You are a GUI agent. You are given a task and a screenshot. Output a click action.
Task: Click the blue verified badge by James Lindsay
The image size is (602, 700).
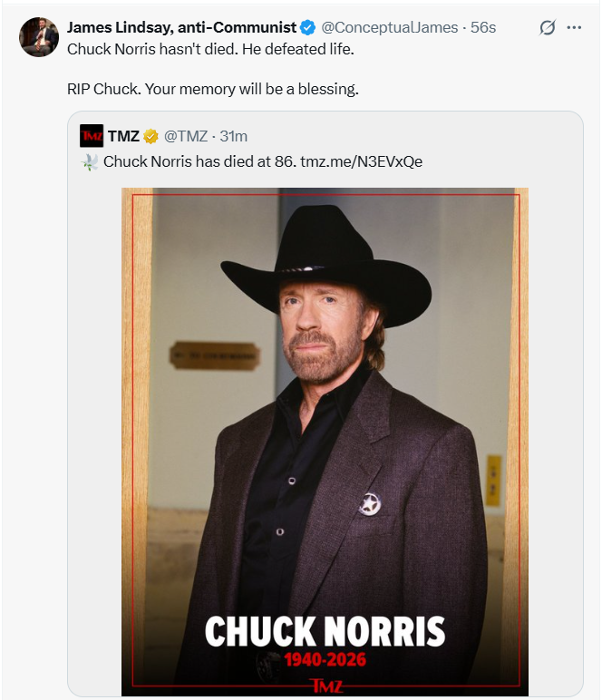click(x=307, y=28)
